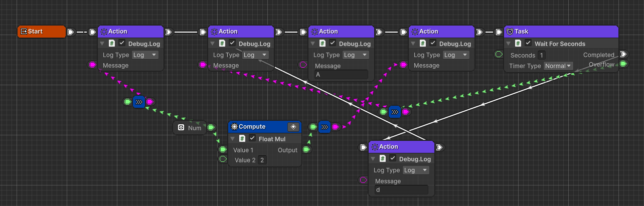Image resolution: width=644 pixels, height=206 pixels.
Task: Click the green Overflow output port
Action: pos(622,64)
